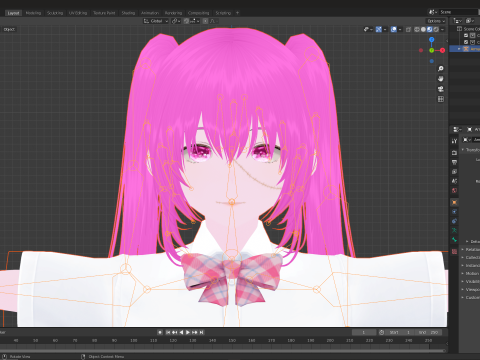Viewport: 480px width, 360px height.
Task: Open the pivot point dropdown
Action: 176,21
